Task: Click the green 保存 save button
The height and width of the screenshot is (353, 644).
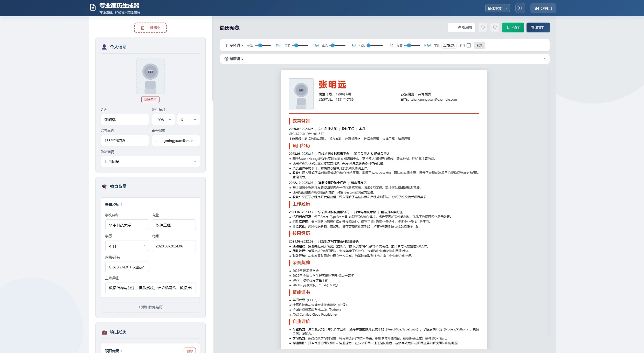Action: coord(513,27)
